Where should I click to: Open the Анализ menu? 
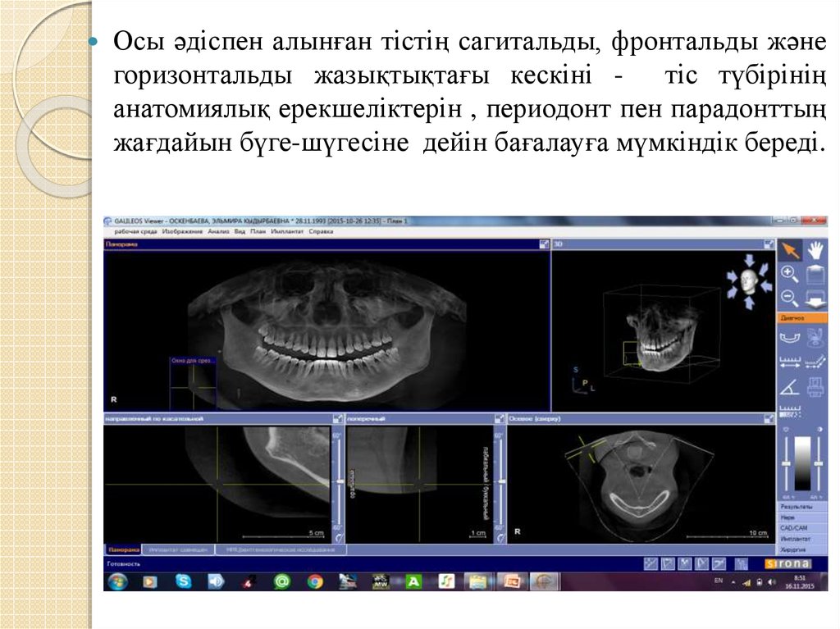coord(217,232)
